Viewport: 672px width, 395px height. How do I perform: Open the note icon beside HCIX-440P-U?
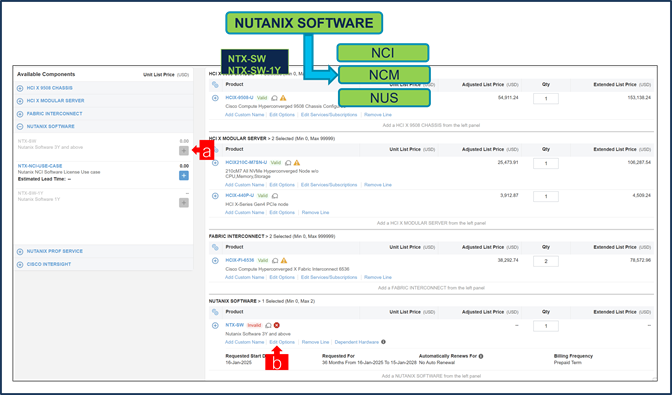pos(275,196)
